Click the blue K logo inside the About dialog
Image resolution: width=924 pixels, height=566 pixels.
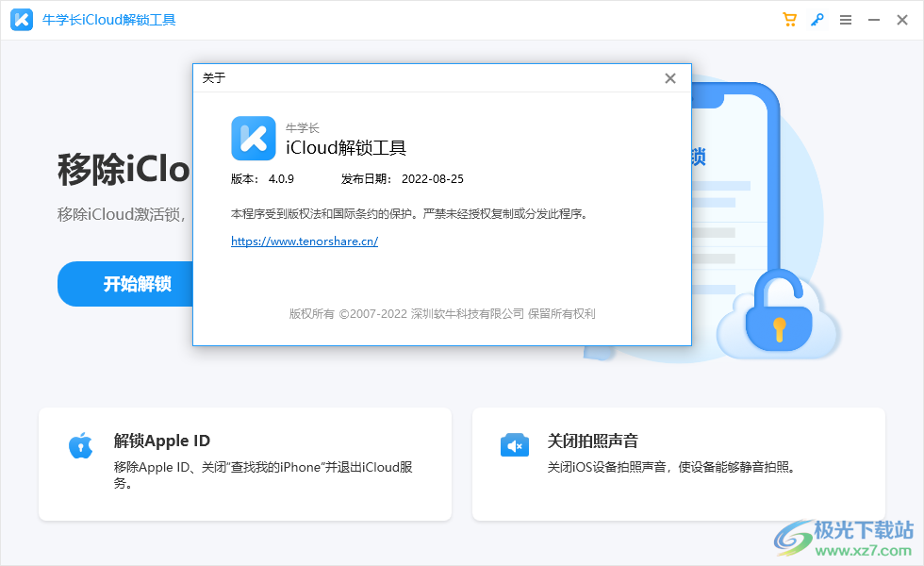(x=252, y=138)
